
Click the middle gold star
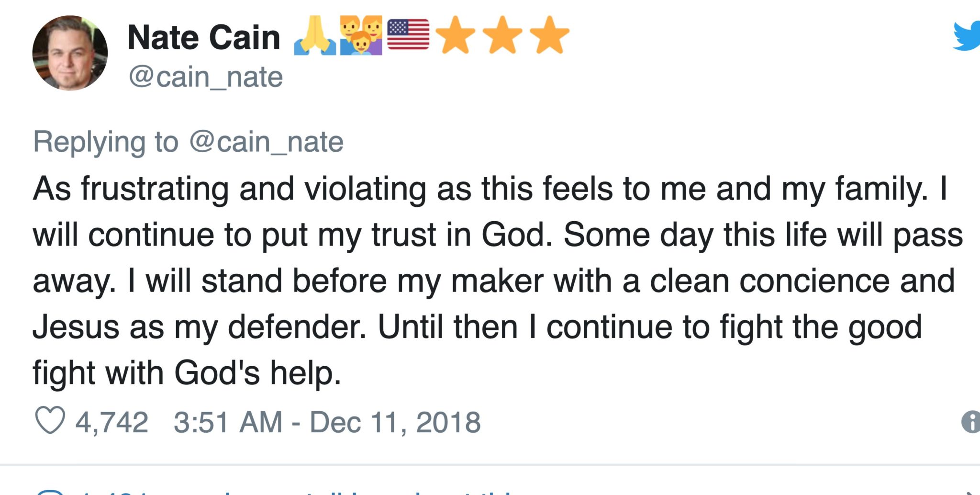tap(502, 35)
